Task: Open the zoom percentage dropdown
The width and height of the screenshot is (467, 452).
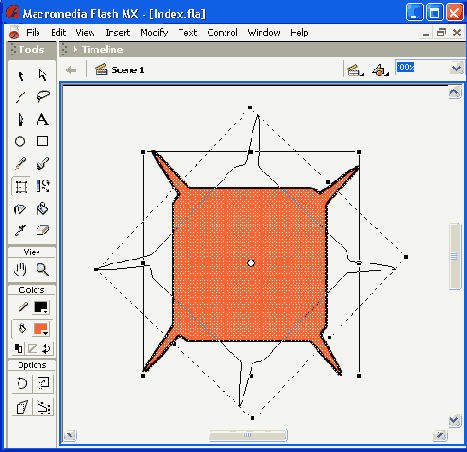Action: tap(456, 68)
